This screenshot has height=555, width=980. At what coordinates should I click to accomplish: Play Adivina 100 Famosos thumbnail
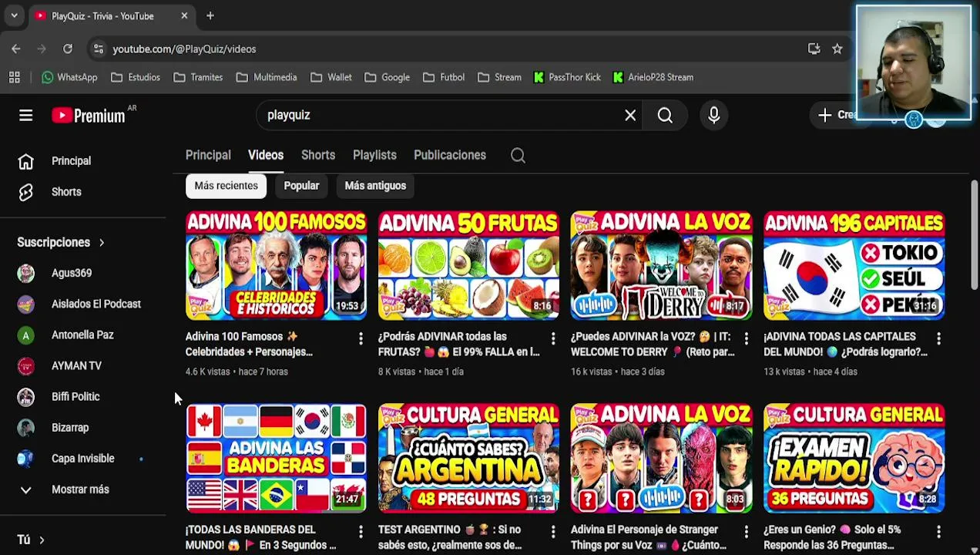pyautogui.click(x=276, y=266)
